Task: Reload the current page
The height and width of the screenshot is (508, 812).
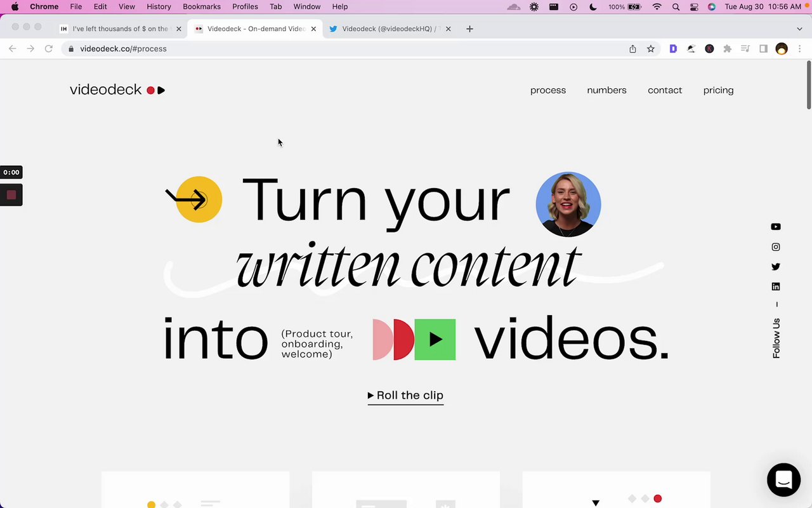Action: click(x=48, y=49)
